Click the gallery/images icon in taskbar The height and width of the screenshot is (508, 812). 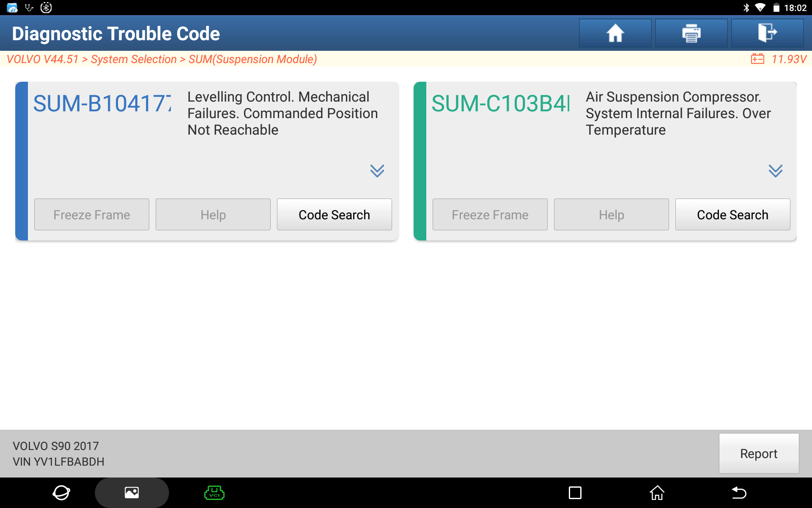click(132, 493)
